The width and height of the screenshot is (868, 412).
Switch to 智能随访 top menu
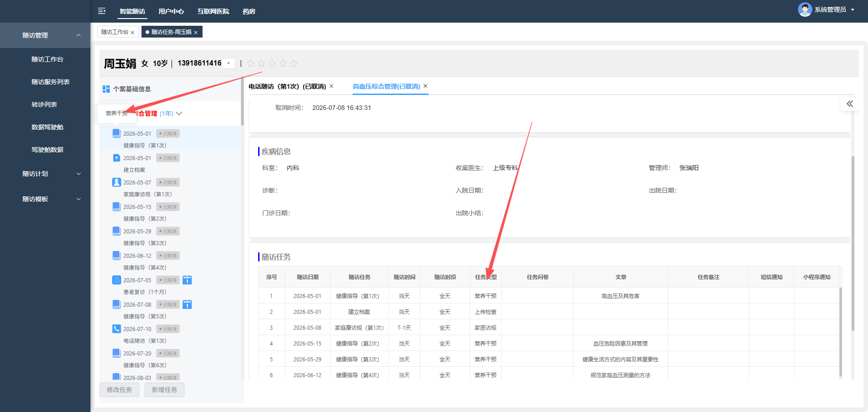coord(132,11)
